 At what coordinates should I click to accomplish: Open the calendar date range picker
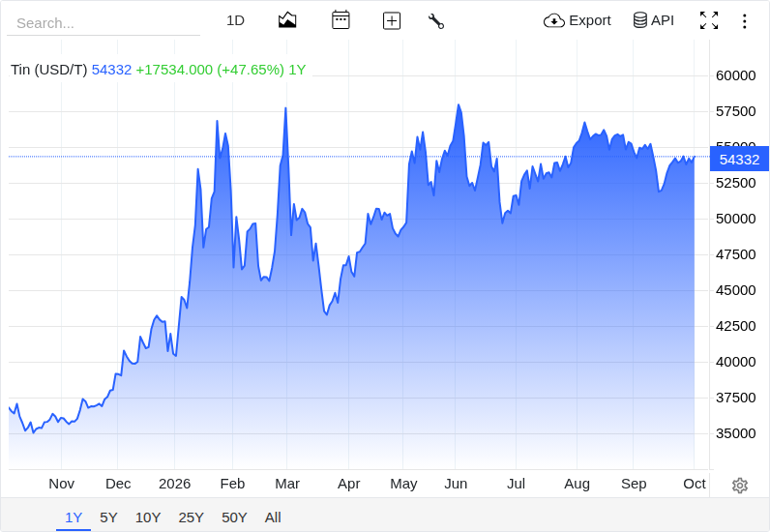tap(341, 20)
